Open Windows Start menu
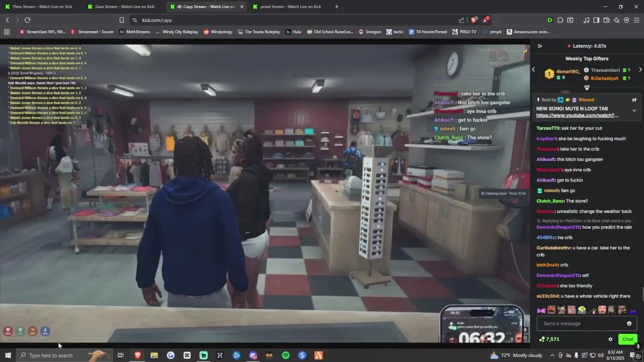644x362 pixels. [8, 355]
